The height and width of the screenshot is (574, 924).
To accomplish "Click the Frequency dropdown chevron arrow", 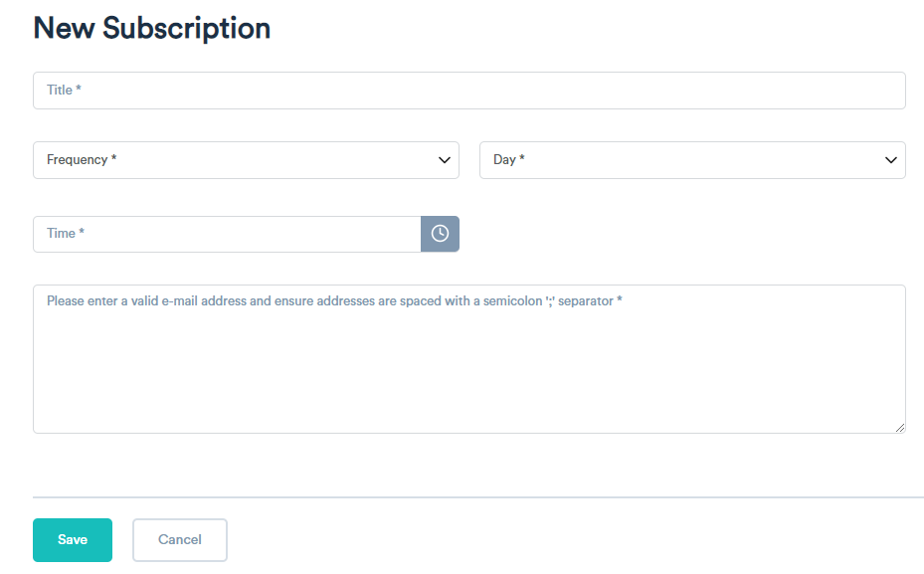I will [x=445, y=160].
